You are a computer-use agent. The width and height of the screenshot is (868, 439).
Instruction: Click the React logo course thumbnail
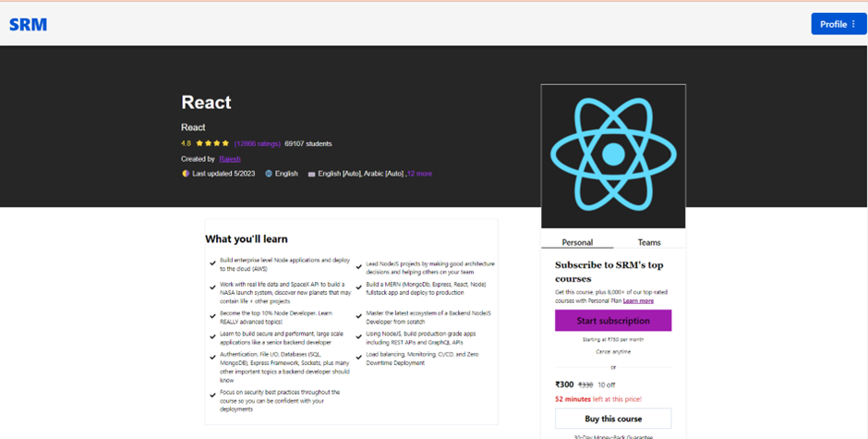pyautogui.click(x=613, y=156)
